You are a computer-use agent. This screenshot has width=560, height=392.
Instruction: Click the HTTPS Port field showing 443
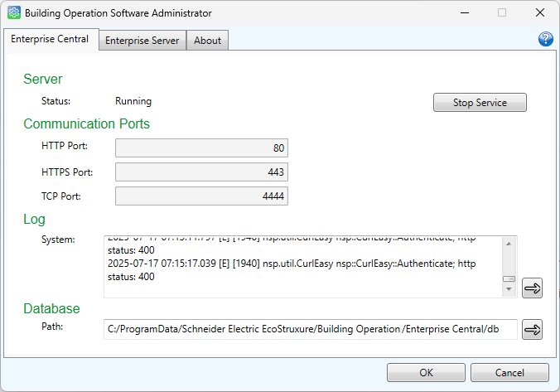201,172
